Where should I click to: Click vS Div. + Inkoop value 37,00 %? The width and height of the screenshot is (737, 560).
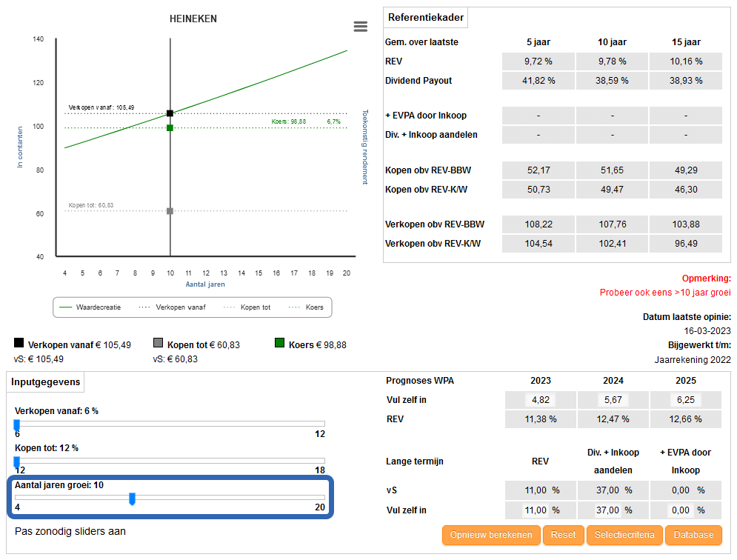click(613, 490)
